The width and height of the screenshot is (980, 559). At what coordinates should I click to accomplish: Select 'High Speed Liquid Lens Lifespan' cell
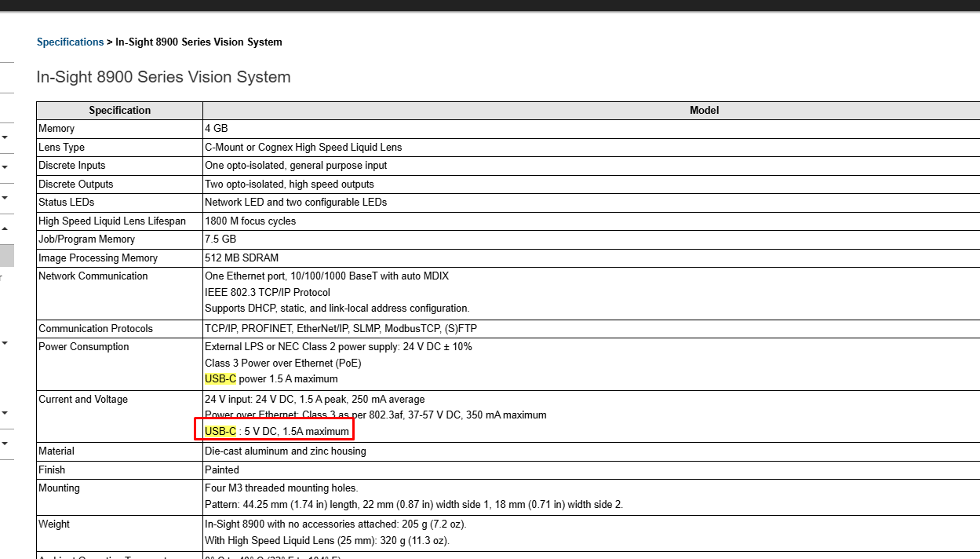[119, 221]
